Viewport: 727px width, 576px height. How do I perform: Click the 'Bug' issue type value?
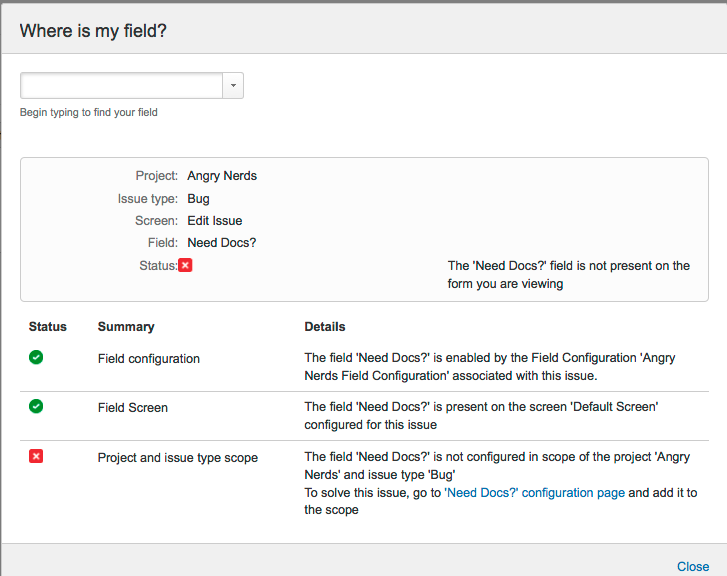coord(198,199)
